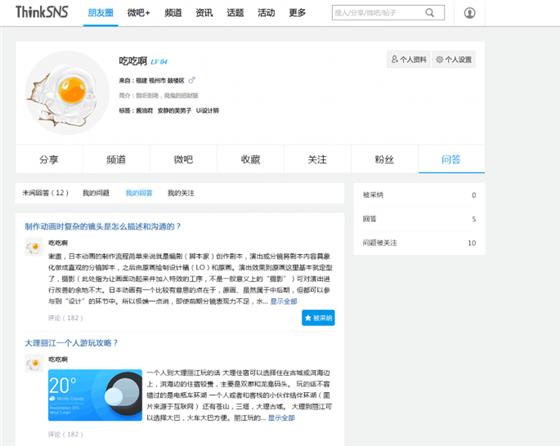This screenshot has height=446, width=560.
Task: Open 个人设置 settings button
Action: pos(454,59)
